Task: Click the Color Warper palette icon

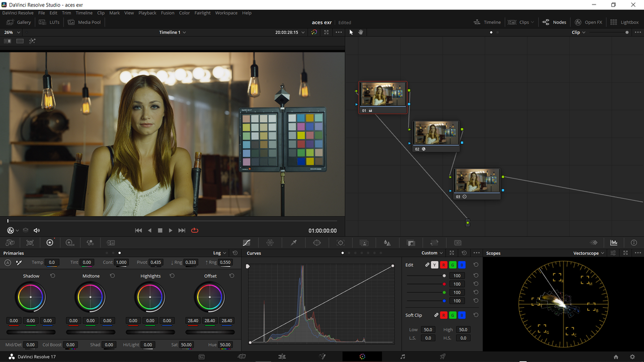Action: (270, 243)
